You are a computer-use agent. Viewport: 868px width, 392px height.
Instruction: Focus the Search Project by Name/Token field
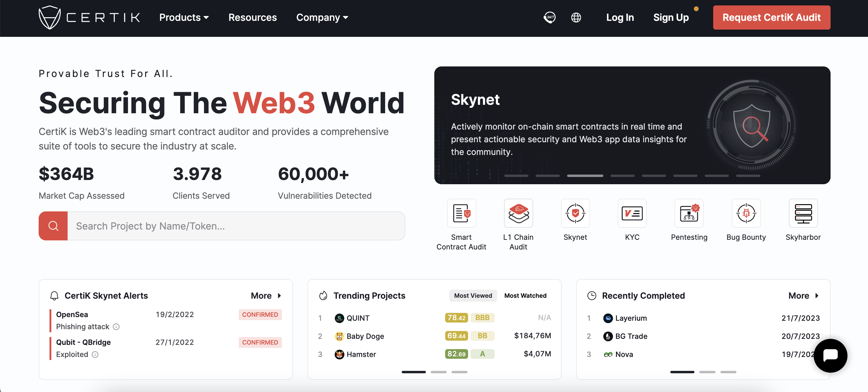point(236,226)
